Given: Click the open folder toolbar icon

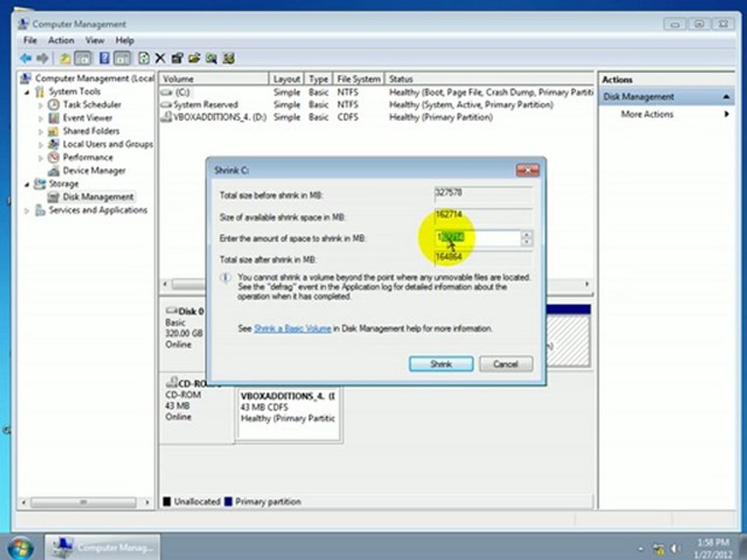Looking at the screenshot, I should (194, 58).
